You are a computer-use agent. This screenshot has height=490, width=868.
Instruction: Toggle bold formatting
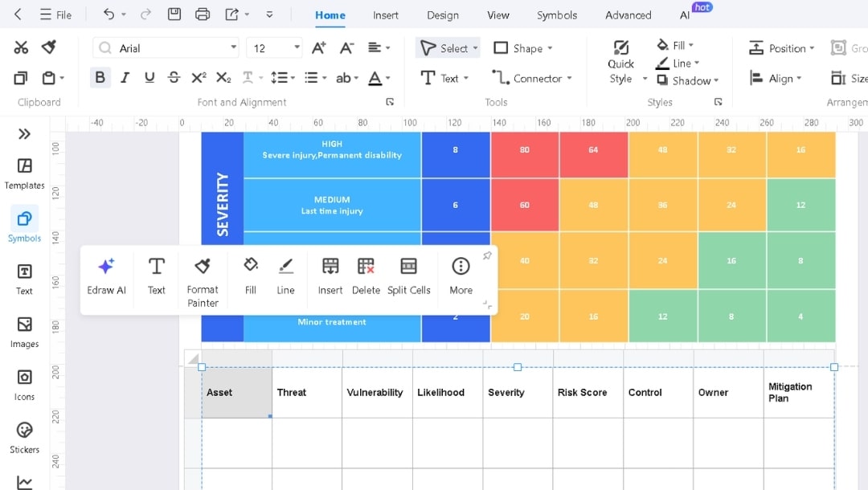[x=100, y=77]
